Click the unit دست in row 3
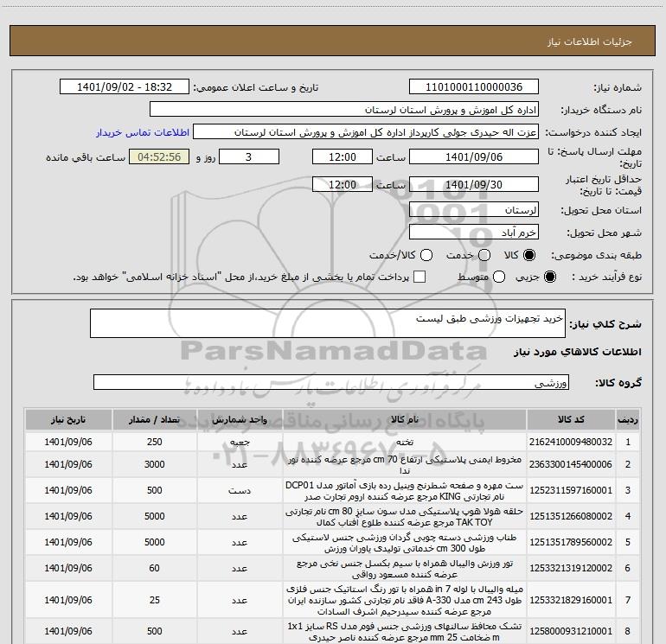The width and height of the screenshot is (666, 644). tap(240, 490)
